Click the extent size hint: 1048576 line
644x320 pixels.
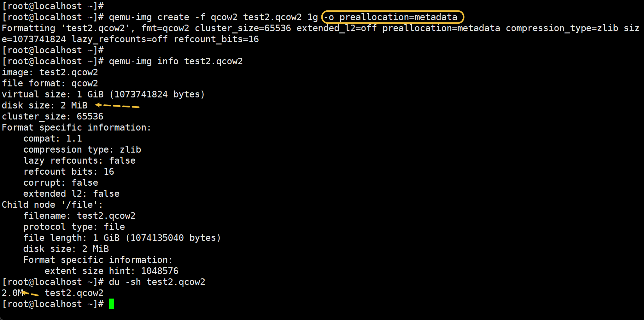tap(111, 271)
